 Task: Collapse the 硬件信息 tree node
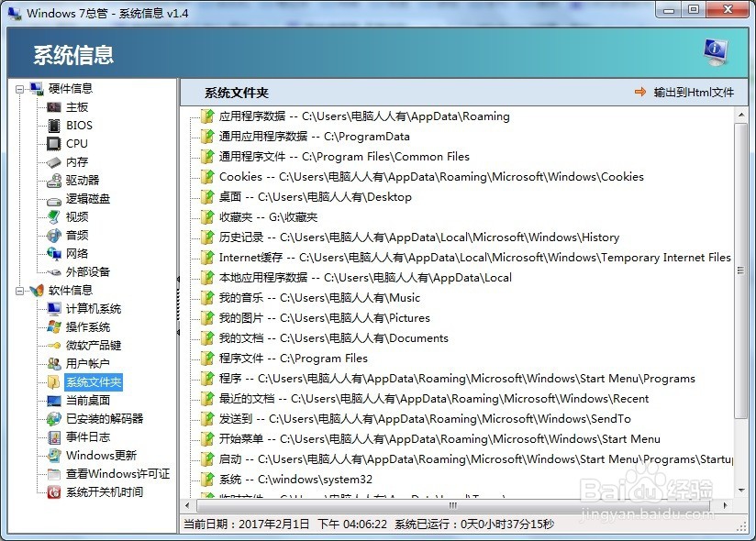point(19,89)
